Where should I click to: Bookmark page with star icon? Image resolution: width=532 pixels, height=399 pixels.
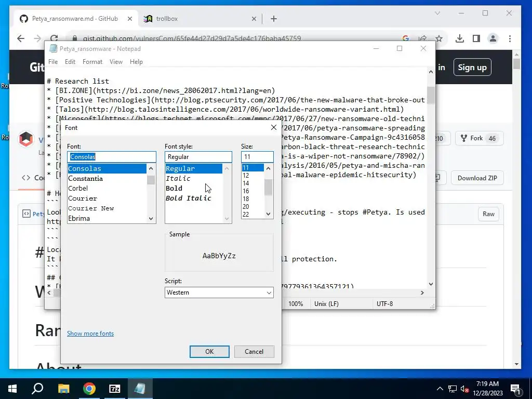point(438,38)
